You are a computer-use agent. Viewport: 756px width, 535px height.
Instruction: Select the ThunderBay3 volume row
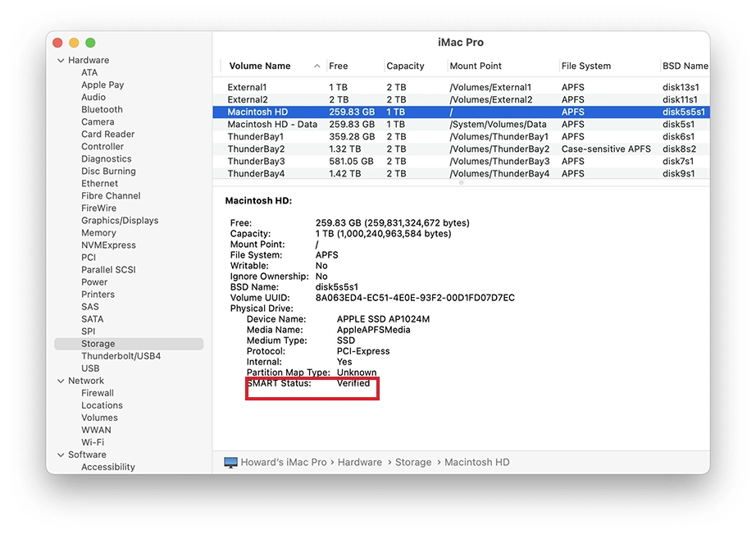(x=461, y=161)
